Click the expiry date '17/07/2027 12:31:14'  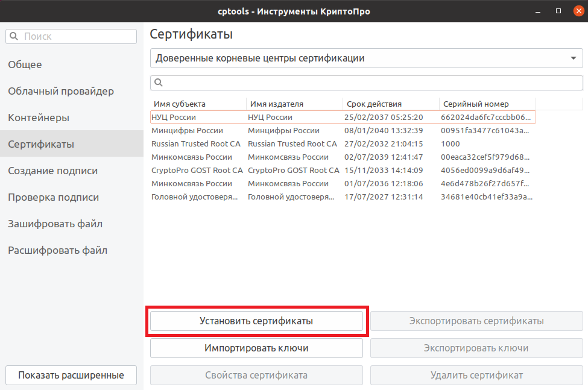pos(384,197)
